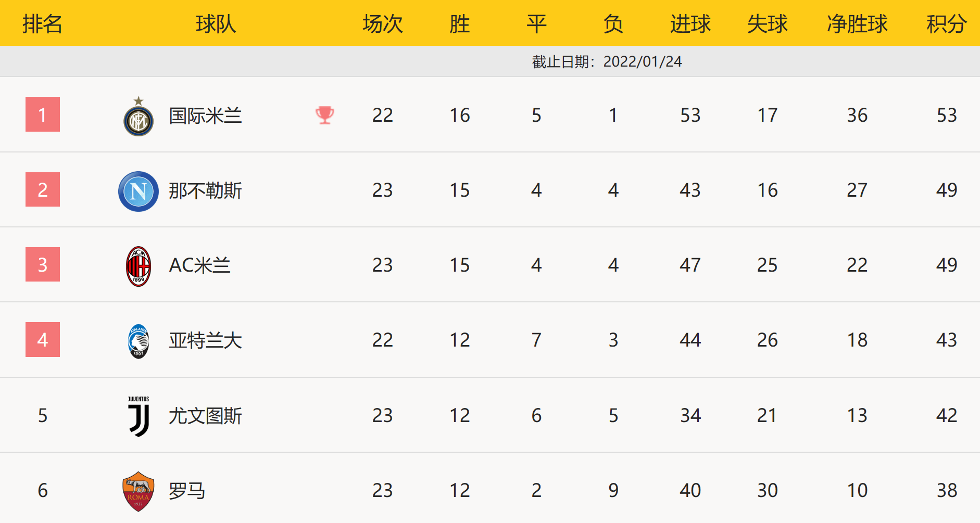The image size is (980, 523).
Task: Open the 那不勒斯 team link
Action: tap(205, 190)
